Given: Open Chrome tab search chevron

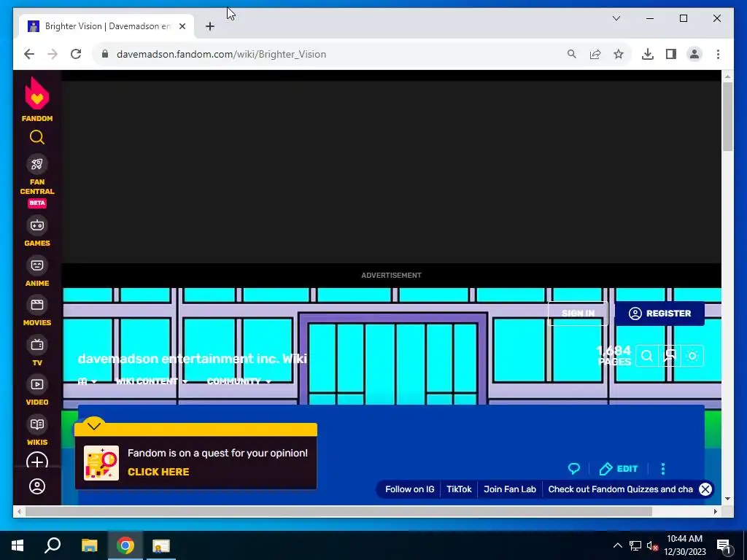Looking at the screenshot, I should (616, 18).
